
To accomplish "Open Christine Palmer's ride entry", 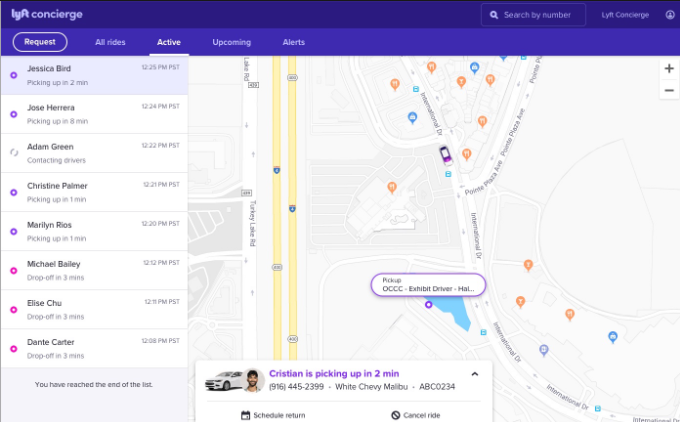I will pos(94,192).
